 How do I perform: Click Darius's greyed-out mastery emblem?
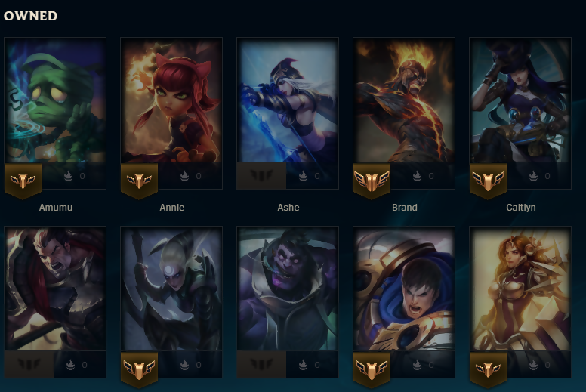coord(29,364)
